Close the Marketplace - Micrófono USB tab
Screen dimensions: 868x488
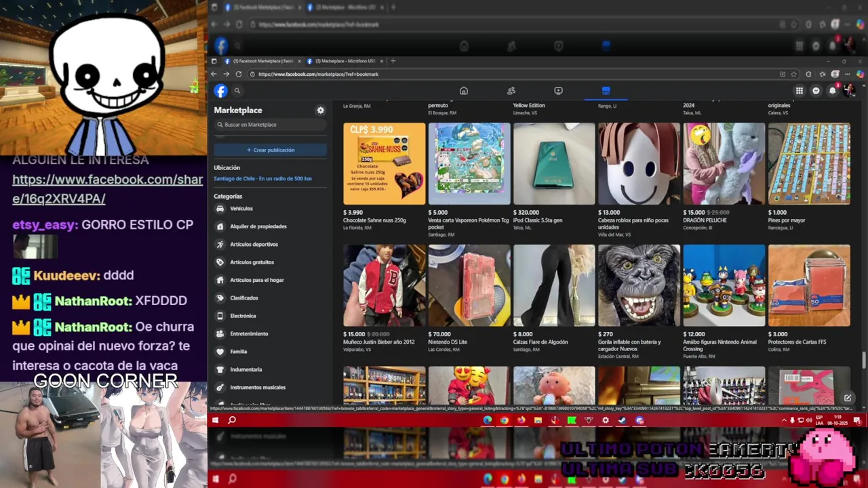pyautogui.click(x=382, y=61)
